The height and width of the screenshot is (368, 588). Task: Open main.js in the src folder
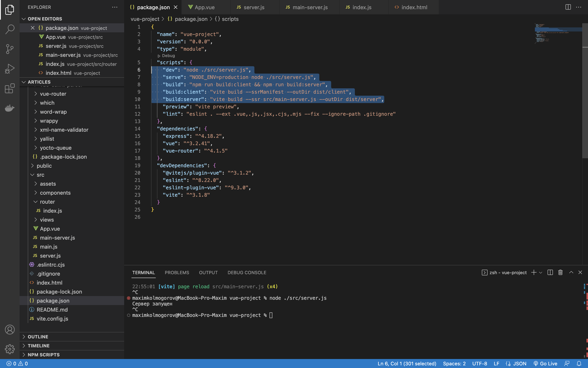(72, 247)
